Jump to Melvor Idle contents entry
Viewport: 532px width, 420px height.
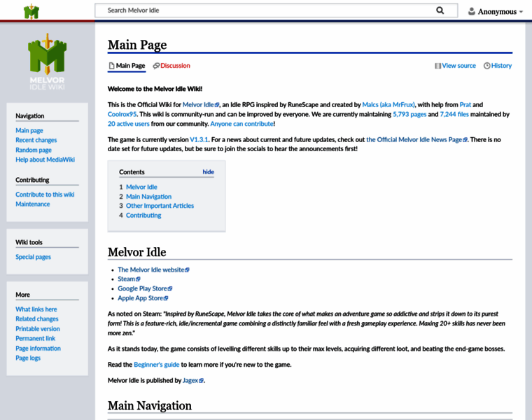coord(141,187)
